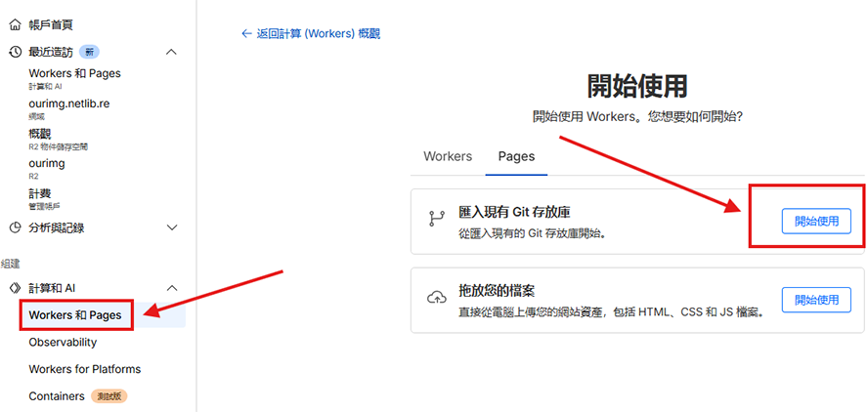Click the 測試版 badge next to Containers
Viewport: 868px width, 412px height.
coord(109,396)
